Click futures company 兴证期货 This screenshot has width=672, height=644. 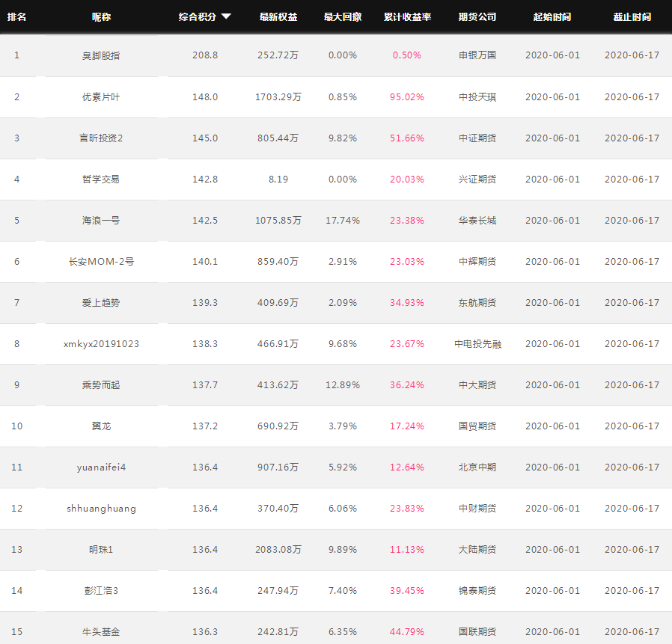click(x=477, y=179)
